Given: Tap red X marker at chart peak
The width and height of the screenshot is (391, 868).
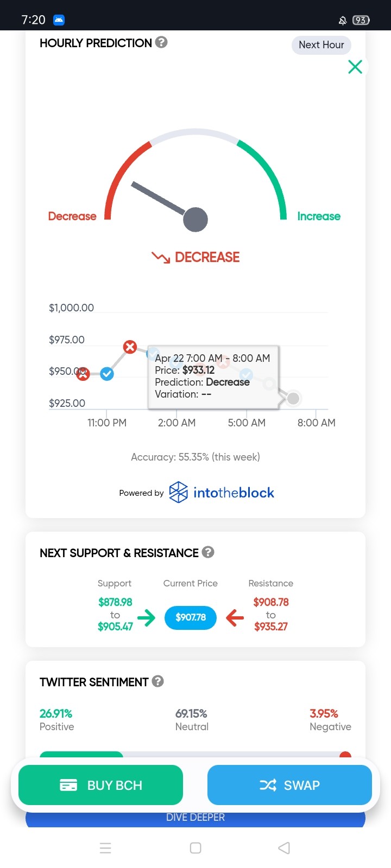Looking at the screenshot, I should click(x=130, y=347).
